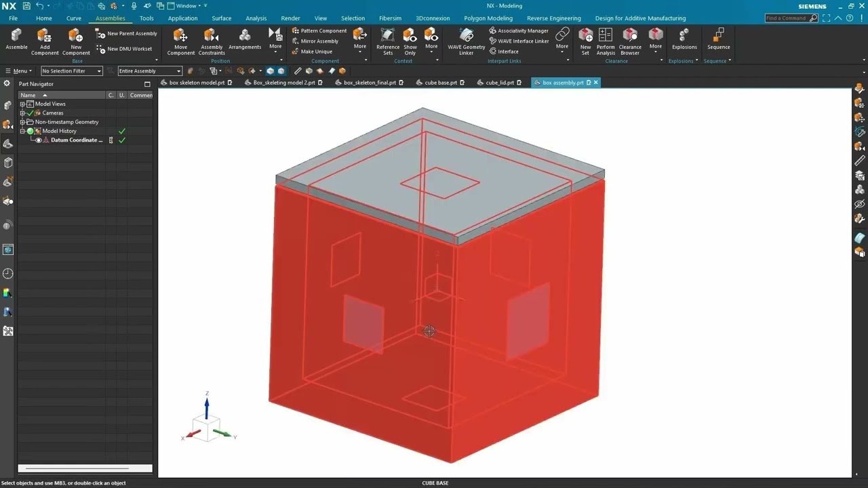
Task: Sort by the Name column header
Action: tap(61, 95)
